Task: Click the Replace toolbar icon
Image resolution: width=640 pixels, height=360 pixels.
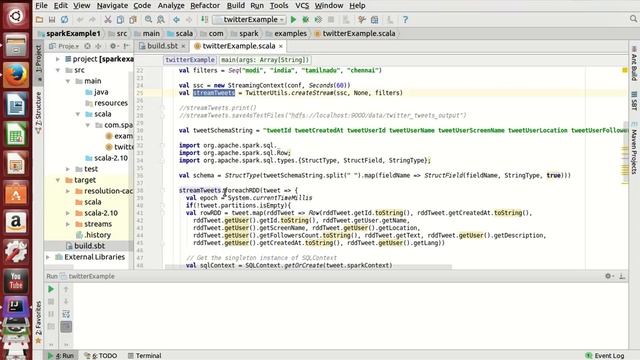Action: 161,20
